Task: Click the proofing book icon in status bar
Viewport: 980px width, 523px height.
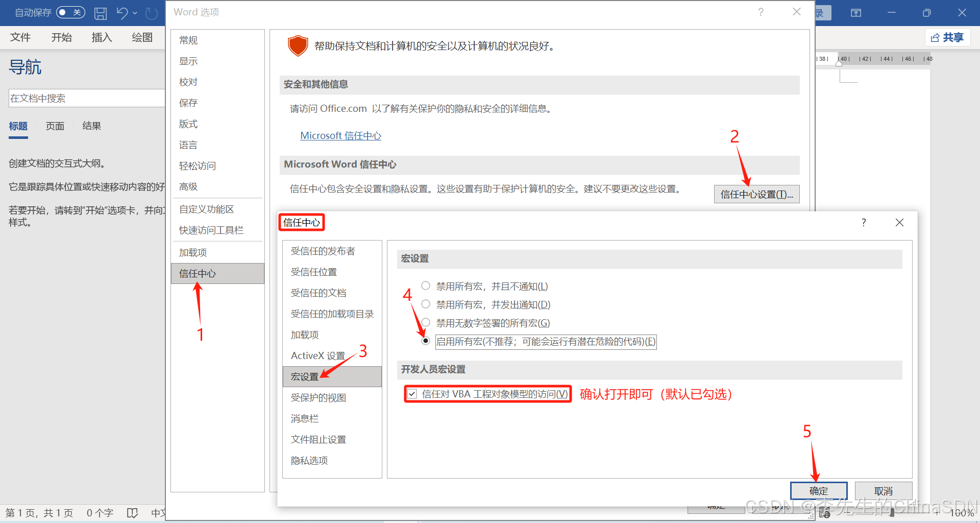Action: (133, 513)
